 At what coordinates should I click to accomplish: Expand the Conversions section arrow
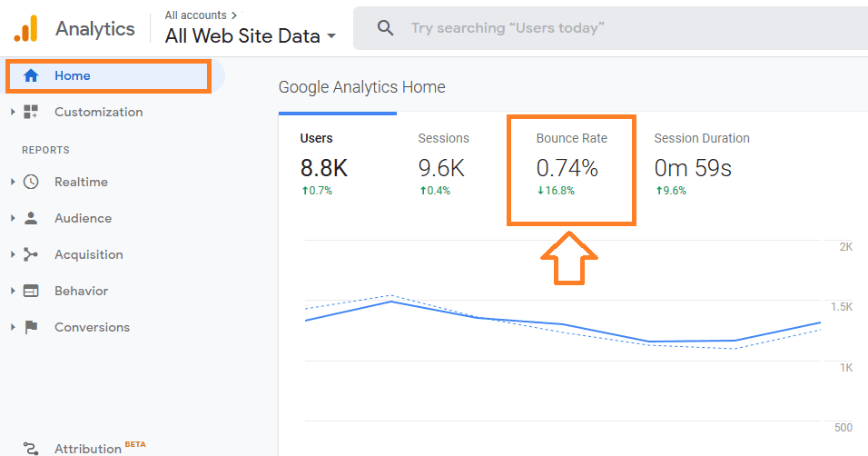coord(12,327)
